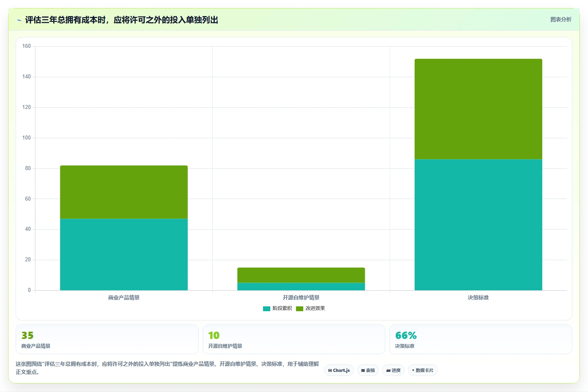Click the 决策标准 axis label
Image resolution: width=588 pixels, height=392 pixels.
point(478,298)
